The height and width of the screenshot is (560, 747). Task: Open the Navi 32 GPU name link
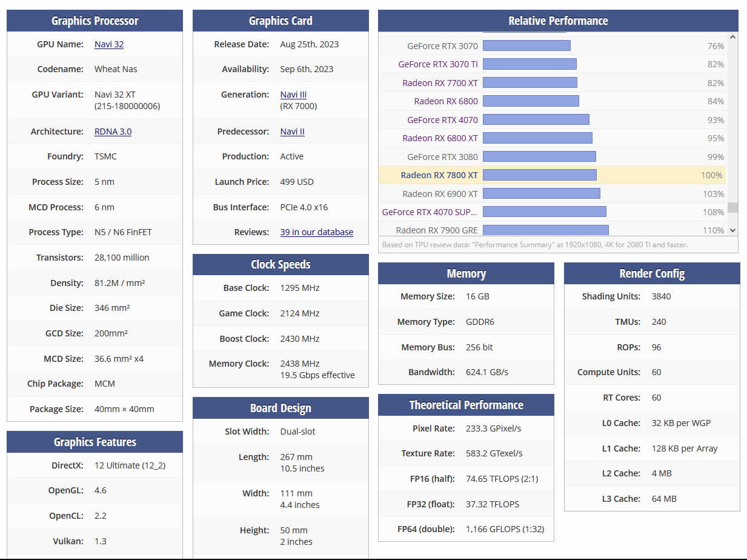coord(109,44)
